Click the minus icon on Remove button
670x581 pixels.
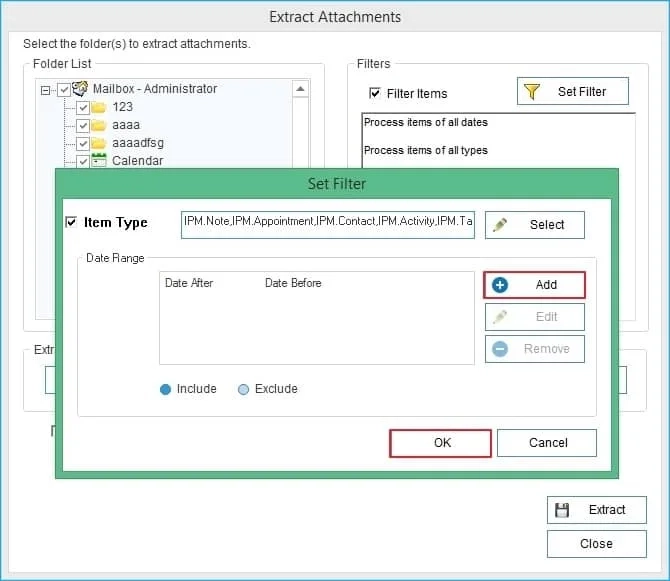coord(500,349)
